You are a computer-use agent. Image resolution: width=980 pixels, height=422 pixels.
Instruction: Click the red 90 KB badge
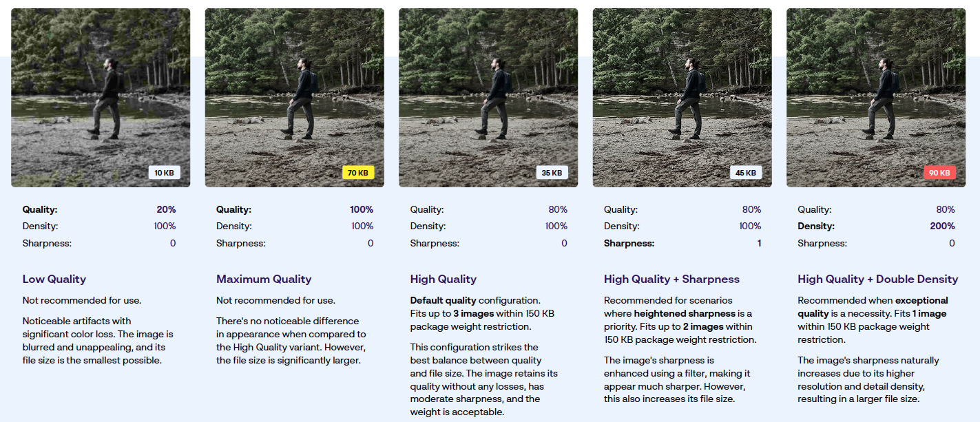939,173
